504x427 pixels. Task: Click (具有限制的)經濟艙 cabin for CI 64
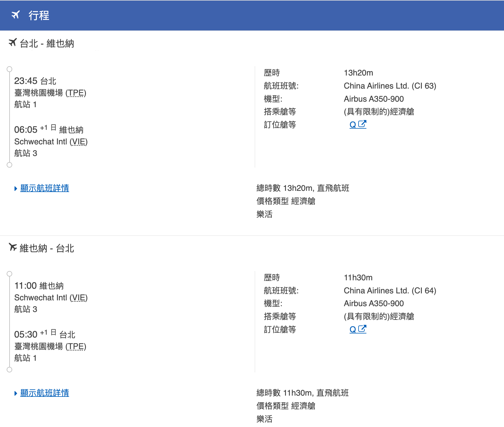[x=379, y=317]
